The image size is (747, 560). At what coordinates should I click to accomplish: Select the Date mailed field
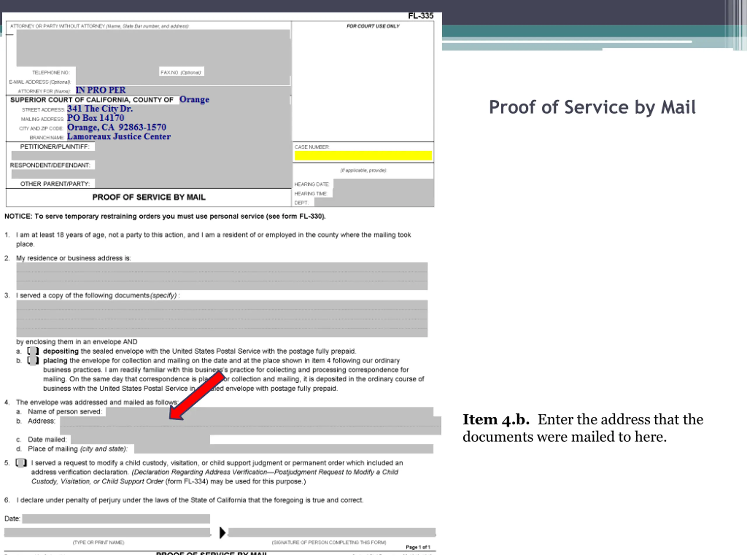(140, 439)
